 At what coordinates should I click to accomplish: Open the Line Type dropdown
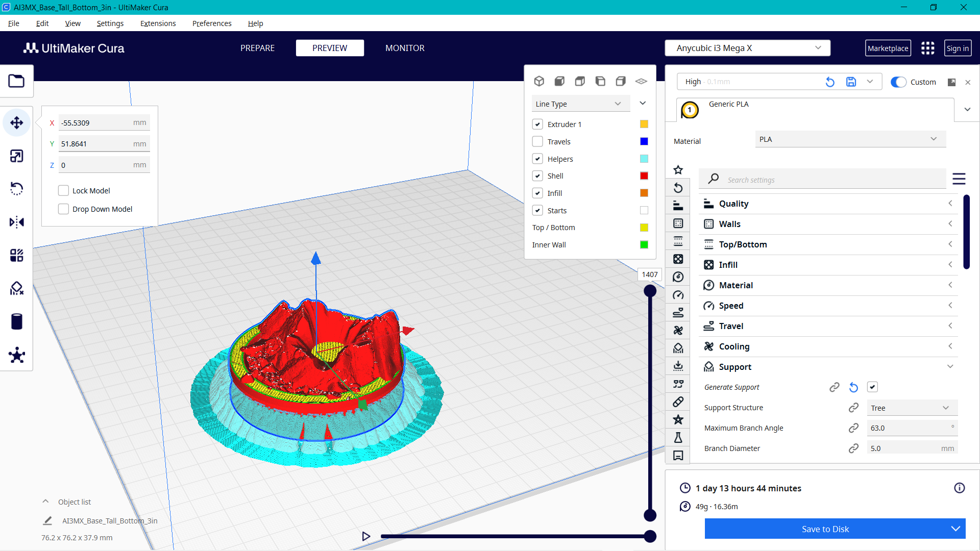coord(580,104)
